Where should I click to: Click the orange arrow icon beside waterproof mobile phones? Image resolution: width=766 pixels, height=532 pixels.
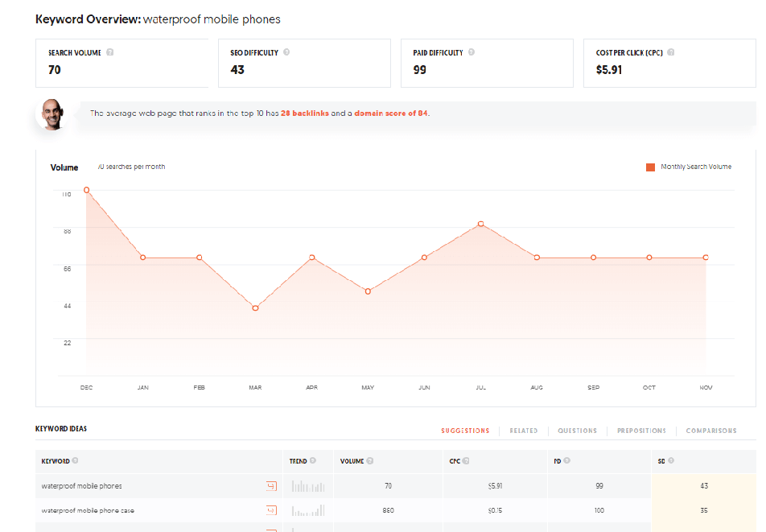271,485
